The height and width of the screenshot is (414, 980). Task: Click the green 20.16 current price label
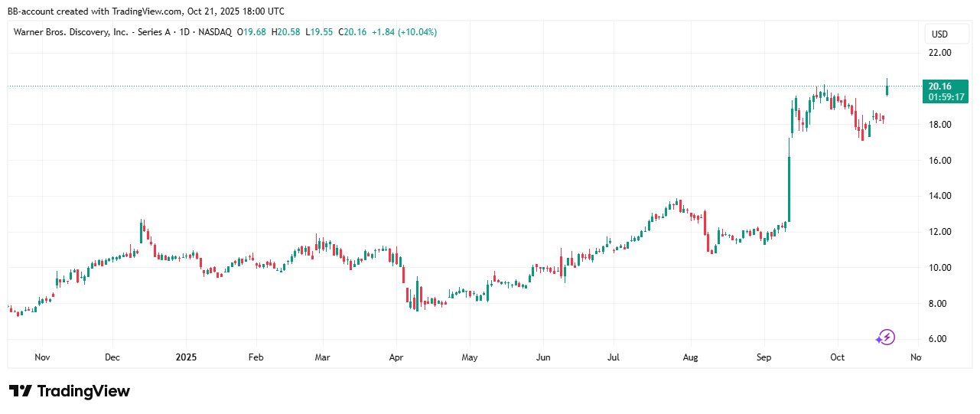click(x=945, y=91)
